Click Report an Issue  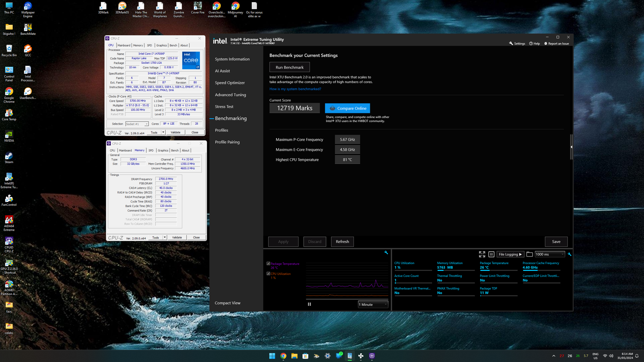click(556, 44)
